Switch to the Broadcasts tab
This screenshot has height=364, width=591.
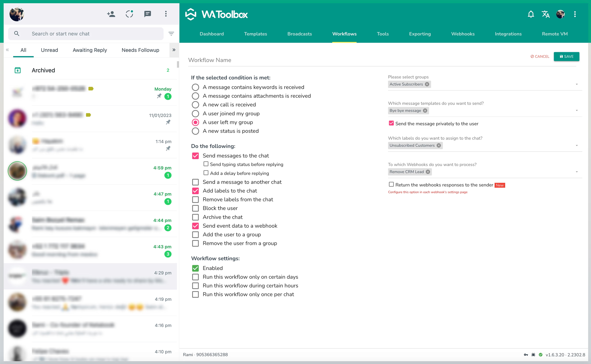pyautogui.click(x=300, y=34)
